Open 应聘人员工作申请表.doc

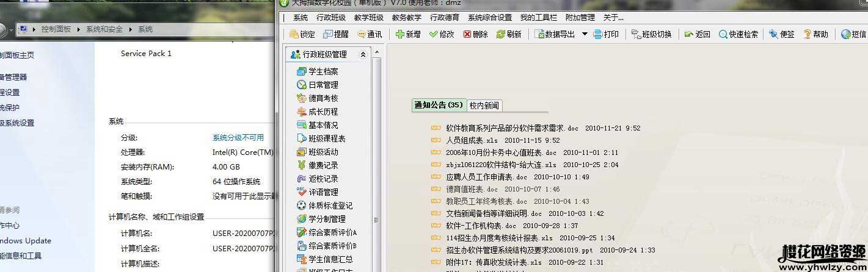(486, 177)
